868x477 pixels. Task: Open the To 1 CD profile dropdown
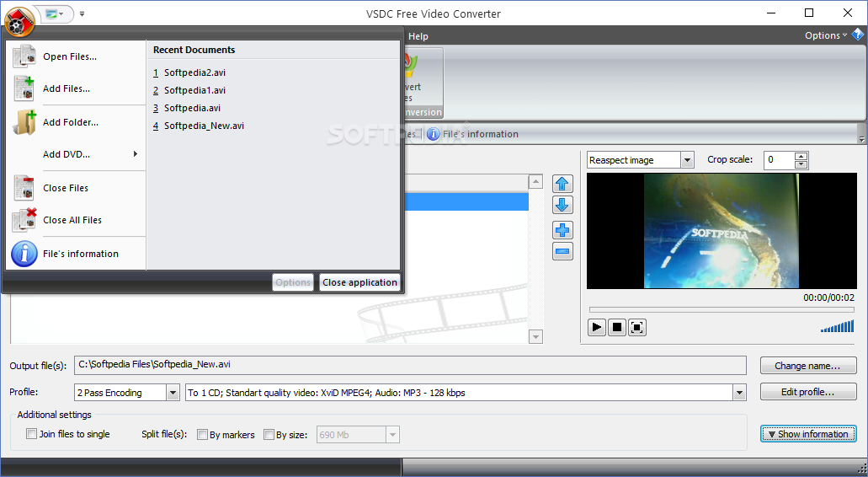(739, 393)
